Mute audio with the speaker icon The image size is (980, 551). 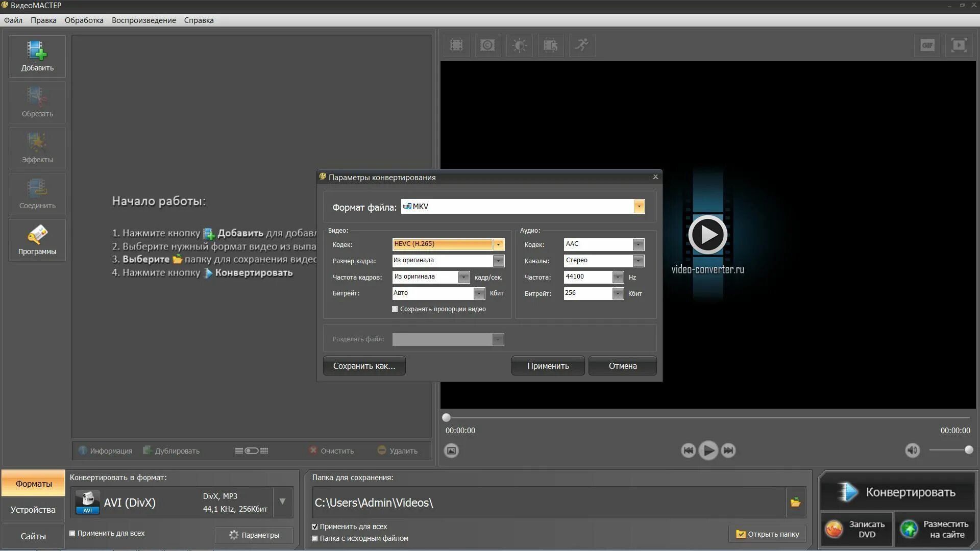click(912, 450)
